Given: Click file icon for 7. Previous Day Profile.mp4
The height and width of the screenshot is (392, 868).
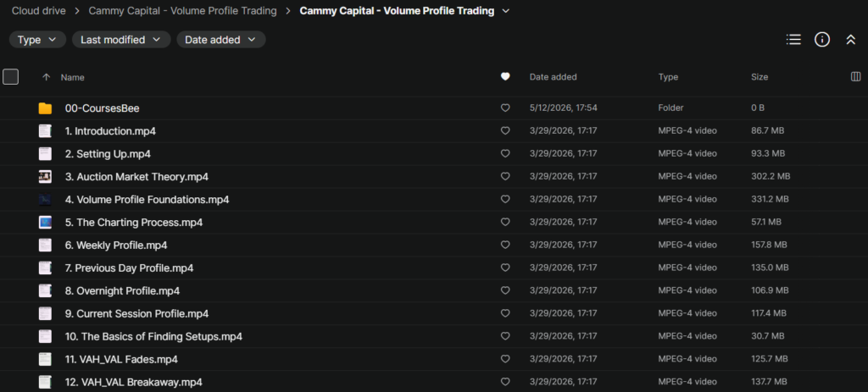Looking at the screenshot, I should [x=46, y=268].
